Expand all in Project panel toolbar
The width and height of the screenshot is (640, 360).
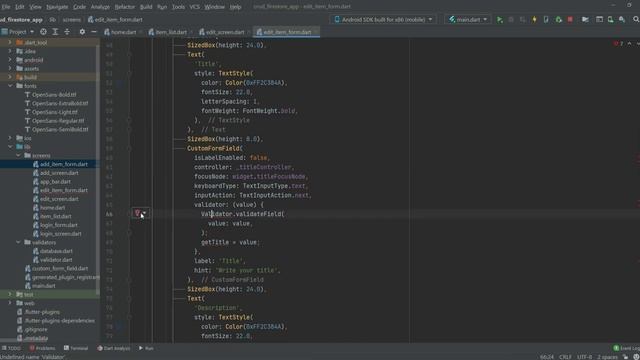tap(55, 31)
